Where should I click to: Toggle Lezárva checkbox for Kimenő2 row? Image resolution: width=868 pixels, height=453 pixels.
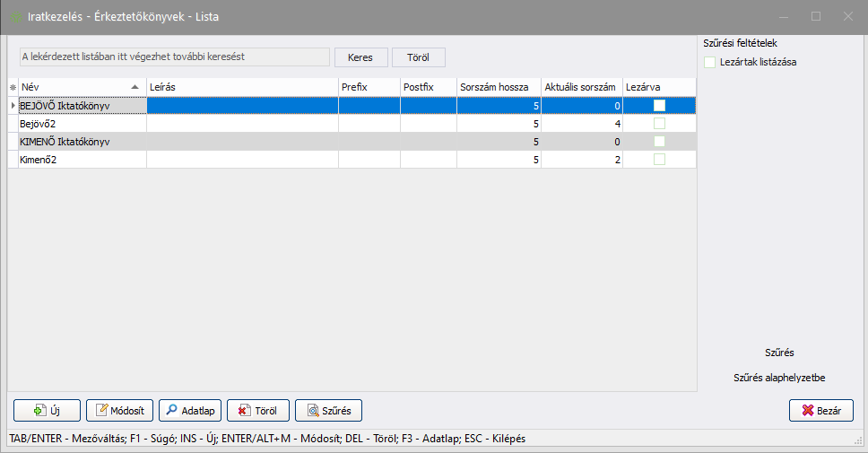[659, 160]
